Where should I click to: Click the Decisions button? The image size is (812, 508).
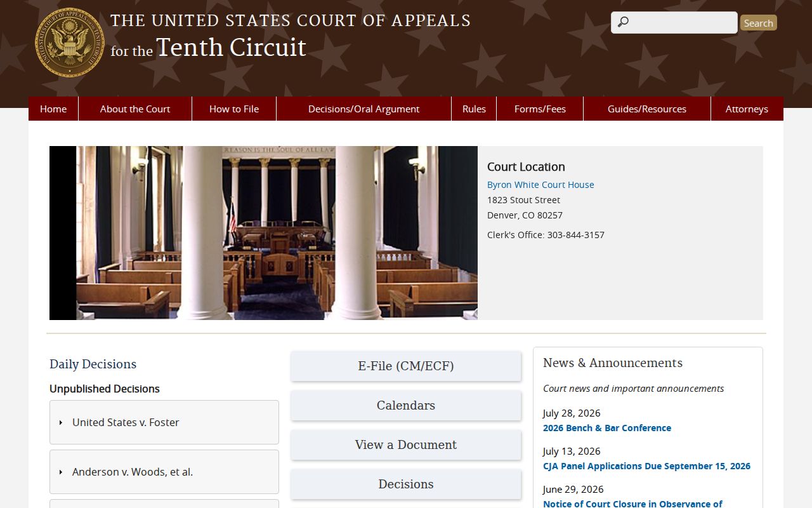point(406,485)
